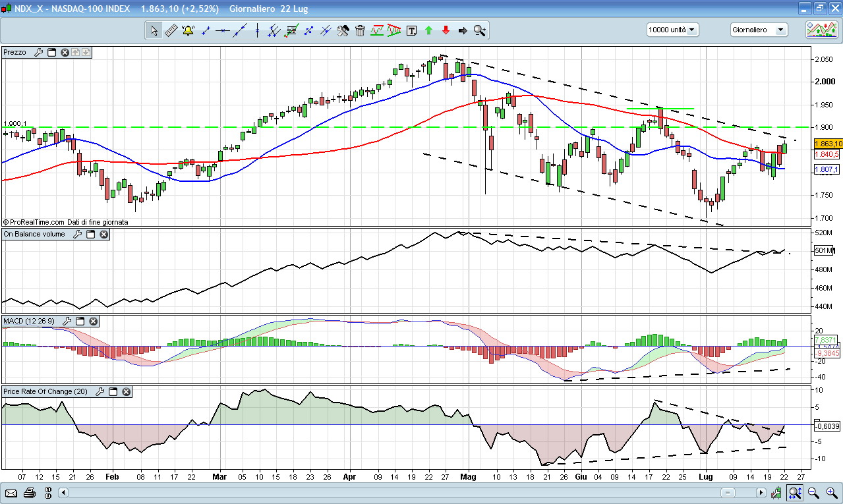This screenshot has height=504, width=843.
Task: Select the red down arrow tool
Action: pos(446,30)
